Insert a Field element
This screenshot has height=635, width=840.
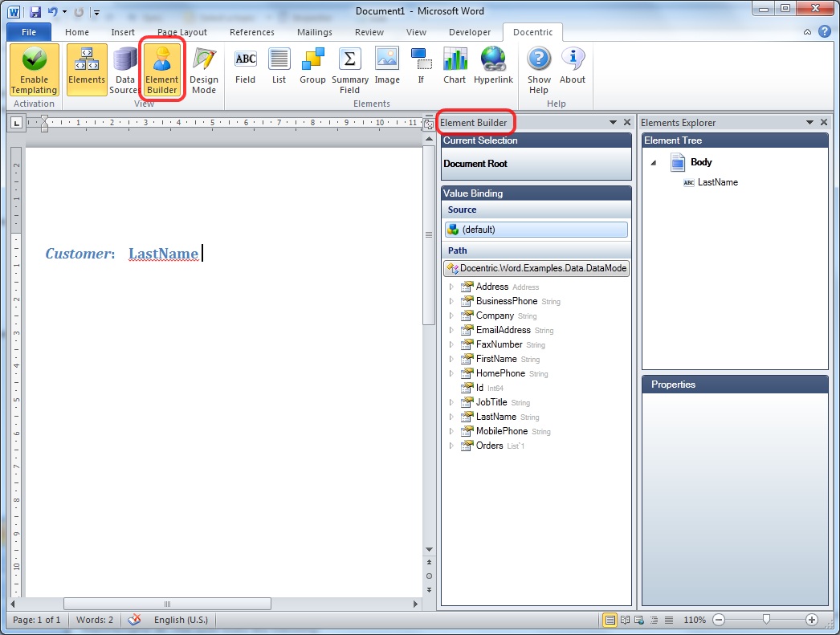pyautogui.click(x=246, y=67)
